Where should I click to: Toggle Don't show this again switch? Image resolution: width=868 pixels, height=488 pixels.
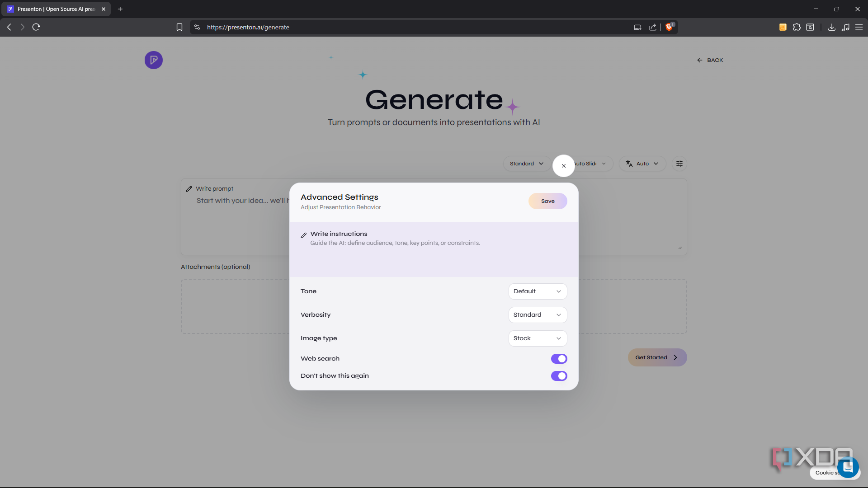[559, 376]
